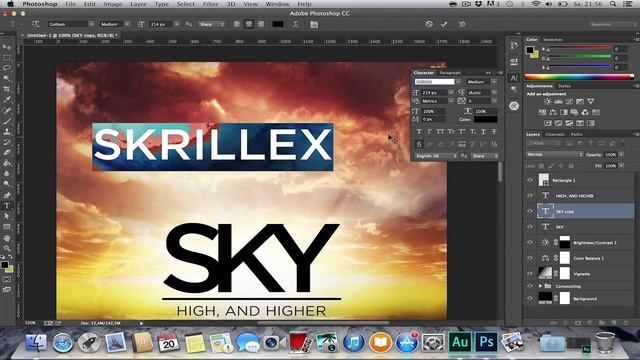Toggle Character and Paragraph panels from options bar
Screen dimensions: 640x360
coord(314,24)
